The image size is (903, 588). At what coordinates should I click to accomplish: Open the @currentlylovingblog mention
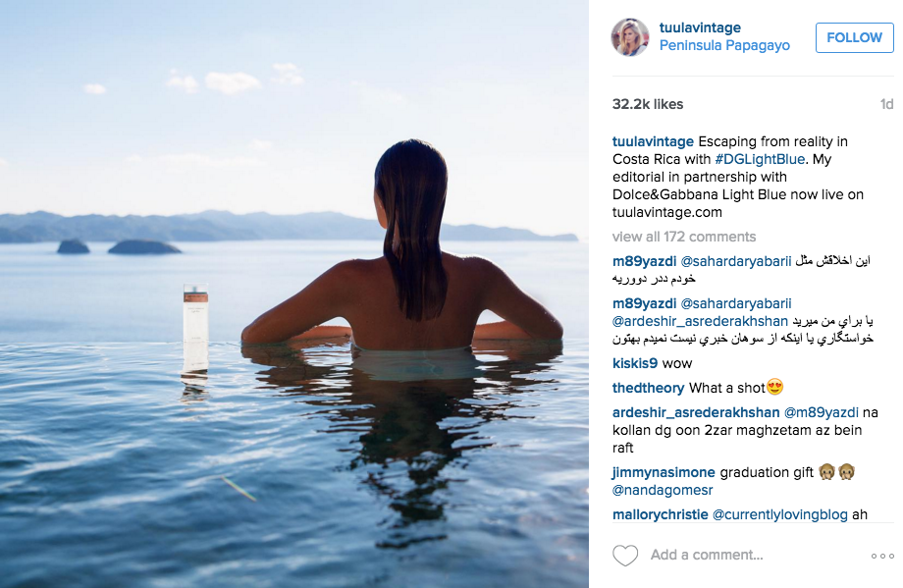click(x=779, y=514)
